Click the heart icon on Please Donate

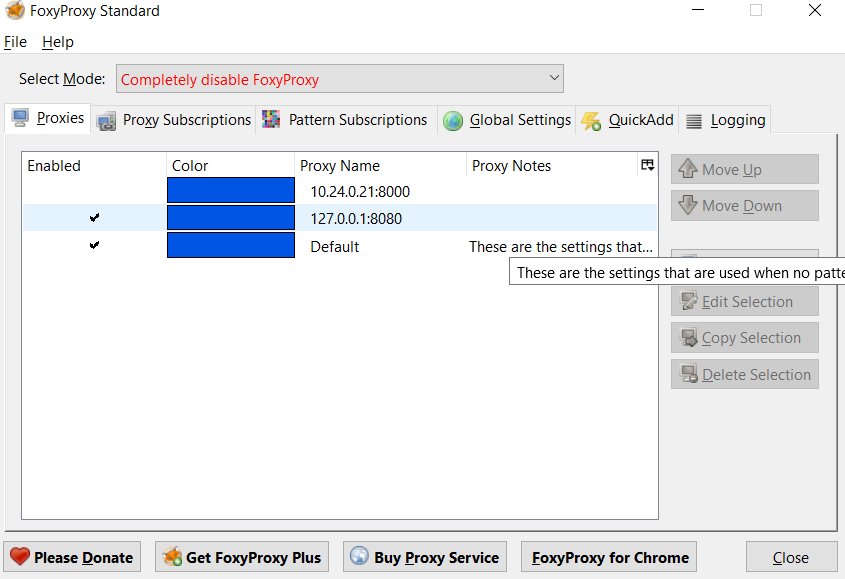point(20,557)
